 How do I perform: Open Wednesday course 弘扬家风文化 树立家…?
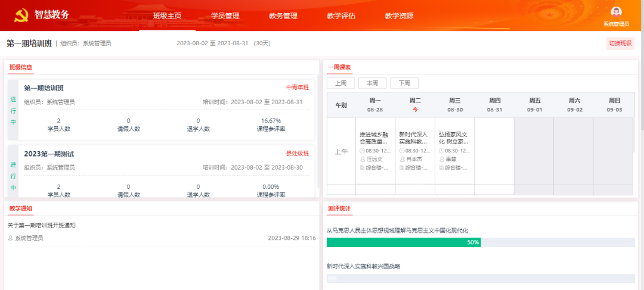(x=453, y=138)
